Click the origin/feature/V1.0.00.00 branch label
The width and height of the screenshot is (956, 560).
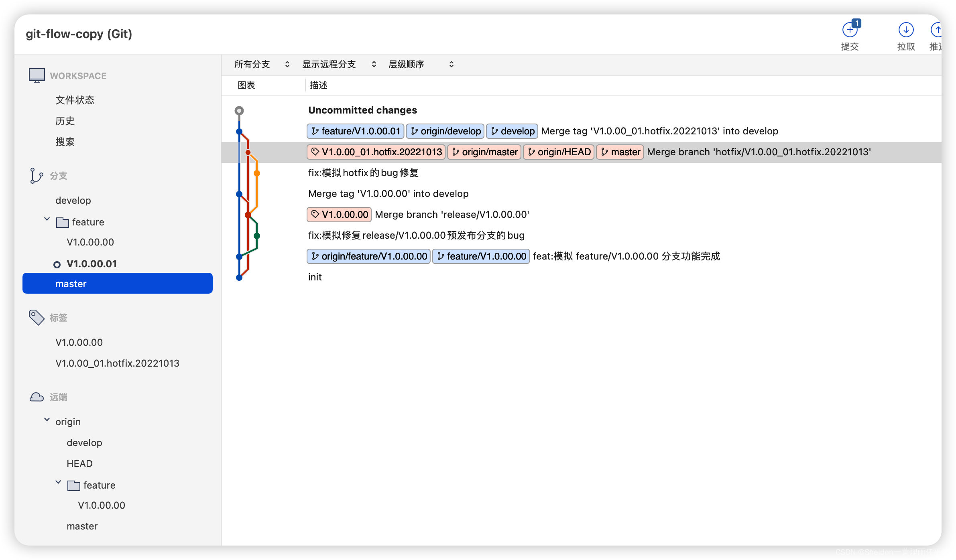(369, 256)
